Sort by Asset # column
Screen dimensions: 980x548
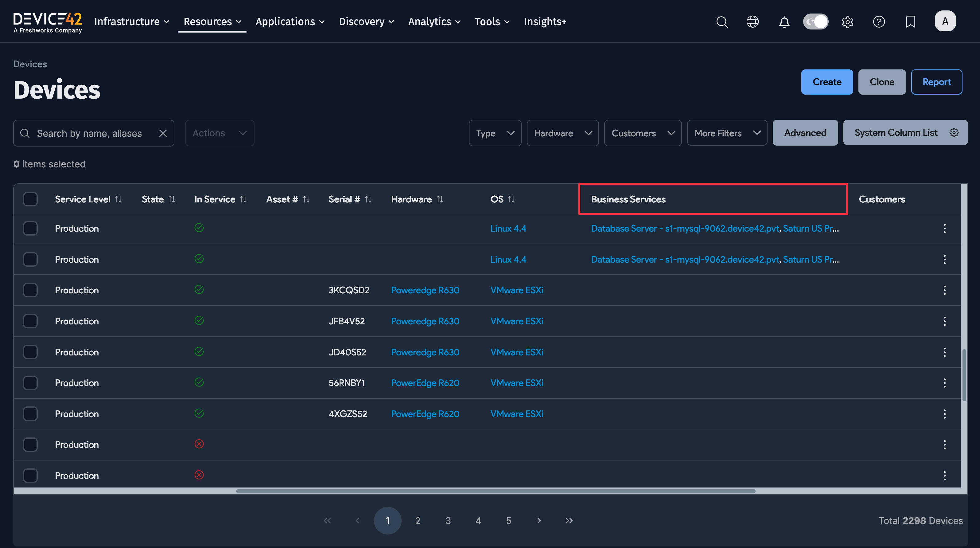tap(306, 199)
